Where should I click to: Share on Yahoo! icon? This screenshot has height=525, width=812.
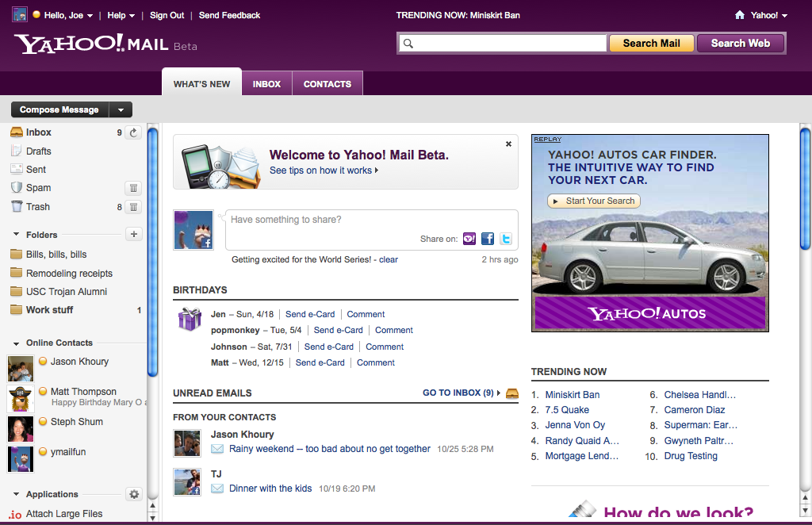coord(469,239)
